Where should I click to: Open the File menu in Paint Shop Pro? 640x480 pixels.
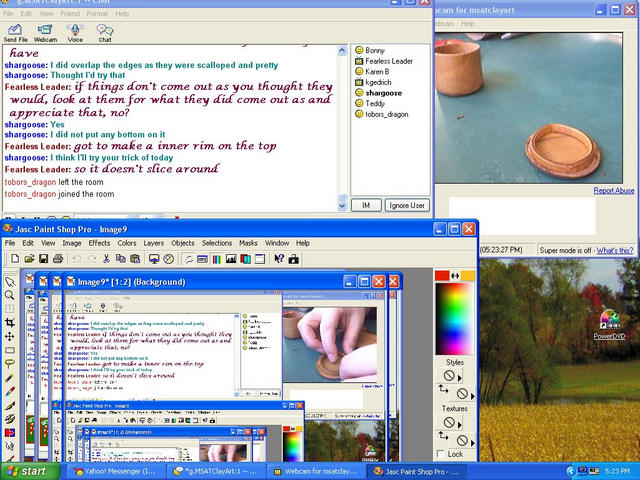10,243
